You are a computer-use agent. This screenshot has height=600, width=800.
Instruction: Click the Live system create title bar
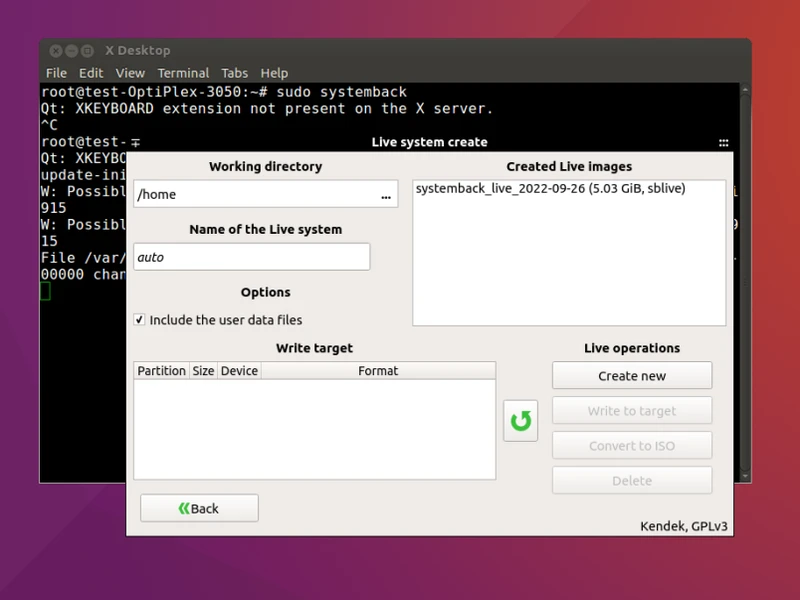(x=429, y=142)
